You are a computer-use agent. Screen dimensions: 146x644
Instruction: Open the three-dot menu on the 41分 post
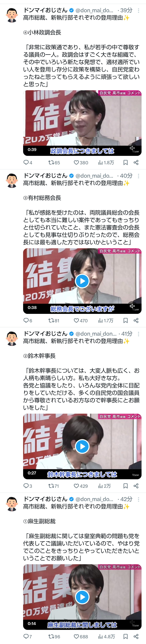click(x=138, y=334)
